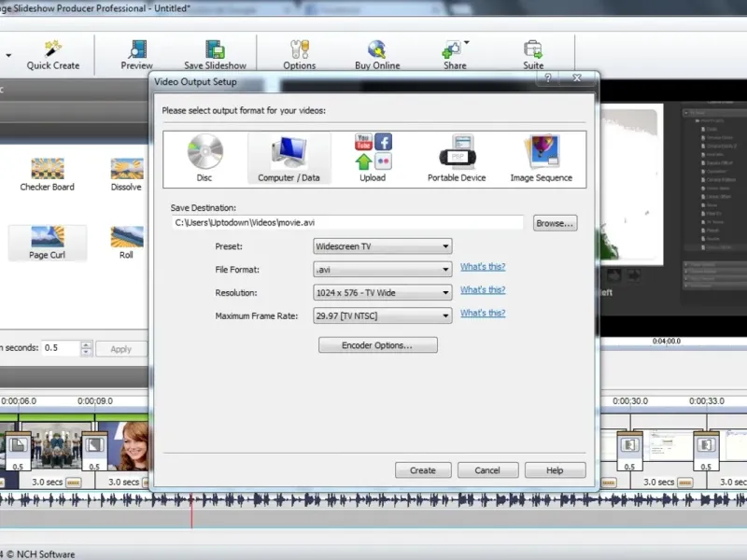Expand the Maximum Frame Rate dropdown

coord(382,315)
